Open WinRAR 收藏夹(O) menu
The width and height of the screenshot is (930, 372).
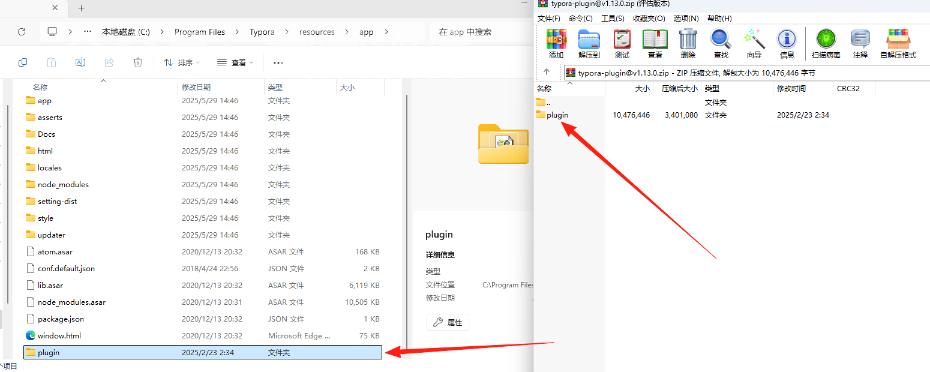(649, 18)
